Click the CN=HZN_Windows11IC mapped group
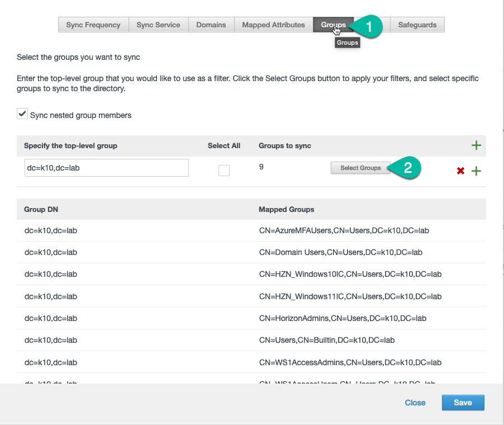 pos(350,296)
